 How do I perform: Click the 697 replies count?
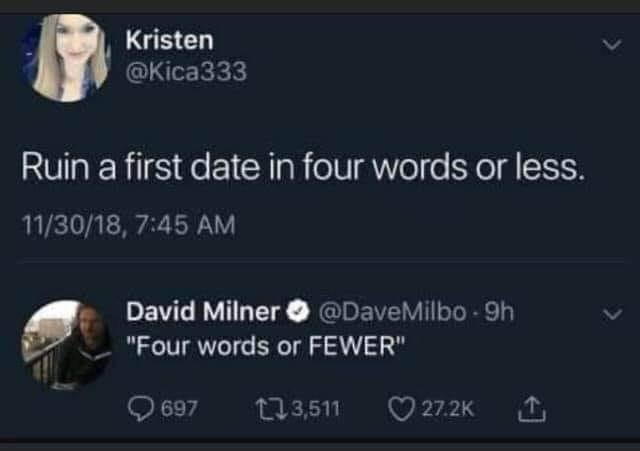tap(181, 408)
